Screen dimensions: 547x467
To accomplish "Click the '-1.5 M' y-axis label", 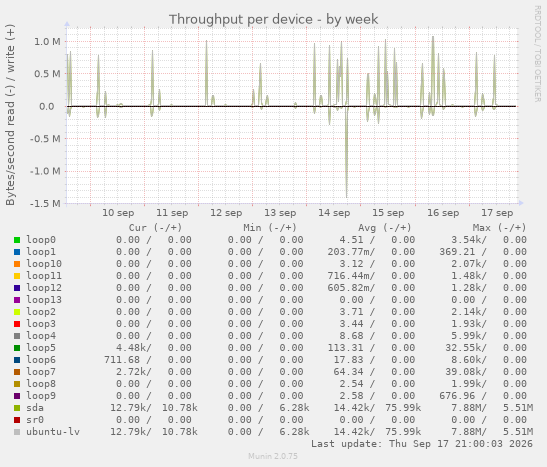I will [x=45, y=203].
